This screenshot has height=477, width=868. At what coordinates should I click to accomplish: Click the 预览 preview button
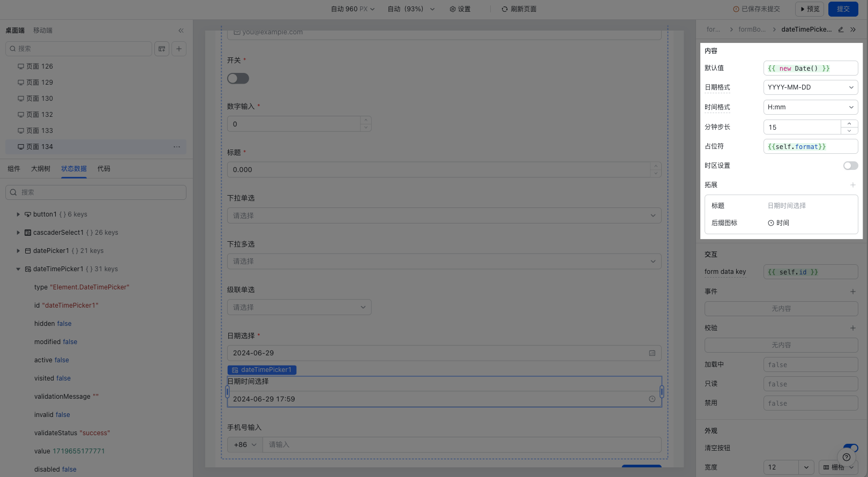pos(810,9)
